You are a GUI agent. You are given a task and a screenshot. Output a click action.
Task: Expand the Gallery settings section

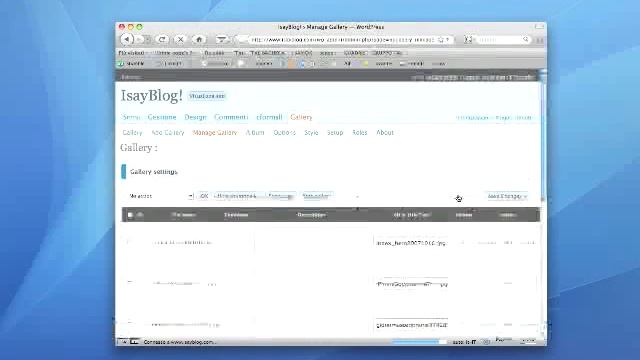tap(153, 172)
